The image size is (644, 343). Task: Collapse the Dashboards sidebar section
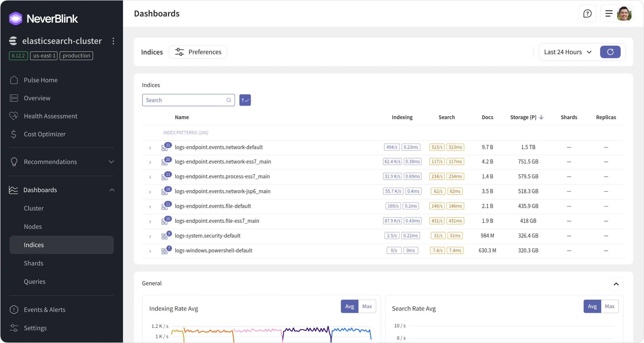(112, 190)
